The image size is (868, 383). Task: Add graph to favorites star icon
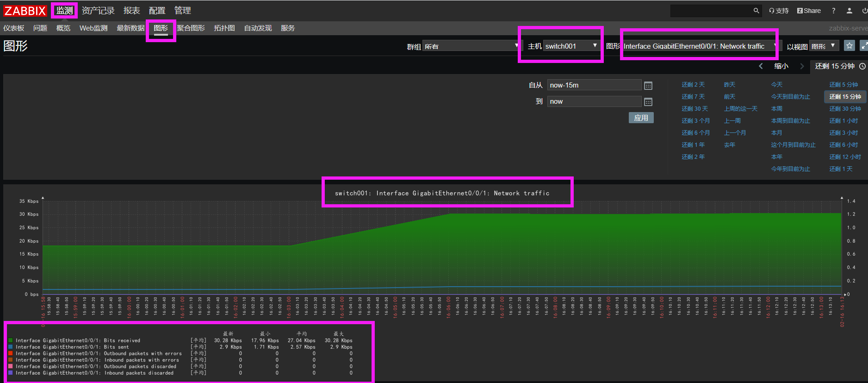coord(849,45)
